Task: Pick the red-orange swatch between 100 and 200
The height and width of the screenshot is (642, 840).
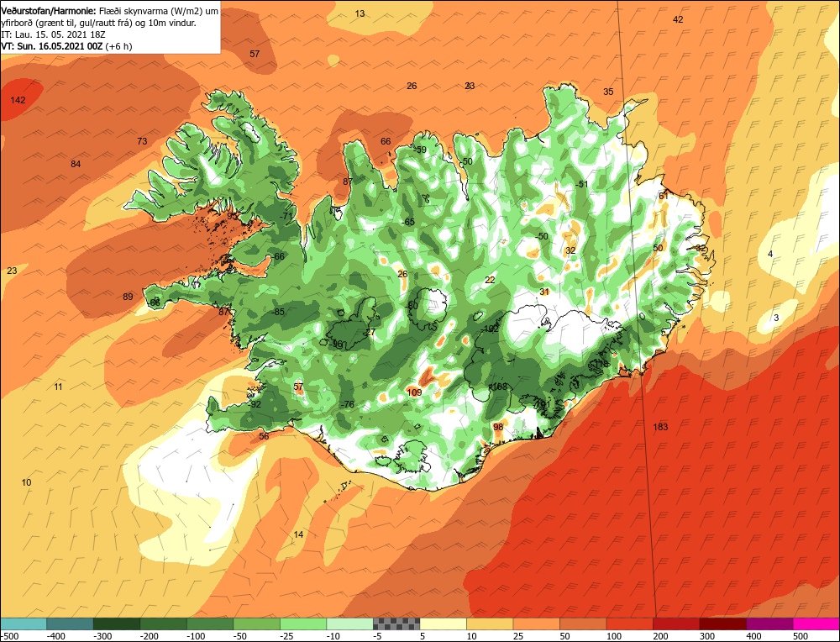Action: [629, 624]
